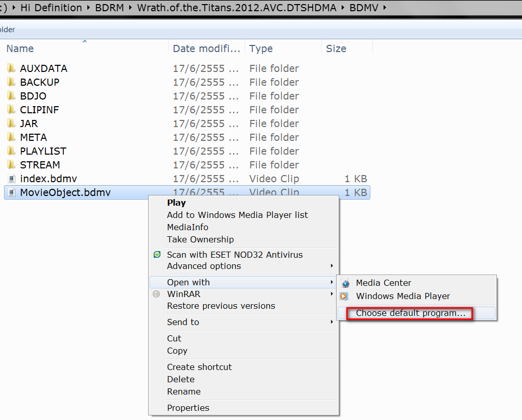
Task: Open with Media Center text entry
Action: 384,283
